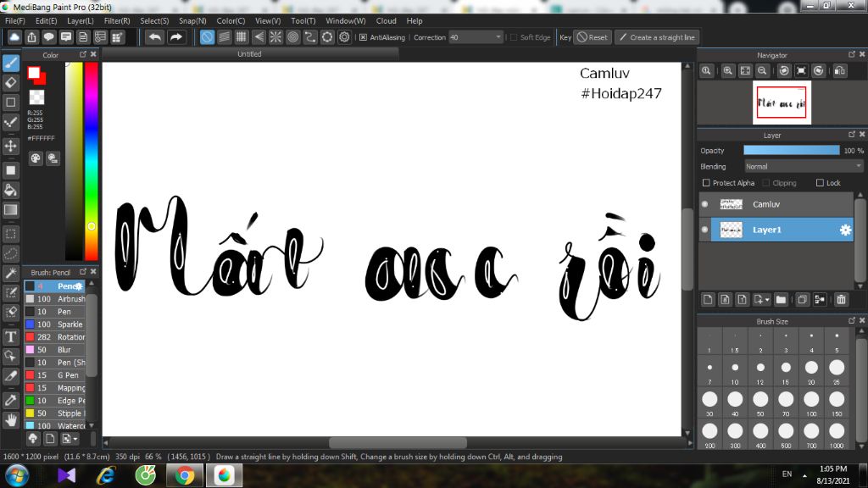Select the Lasso tool
This screenshot has height=488, width=868.
(x=11, y=254)
